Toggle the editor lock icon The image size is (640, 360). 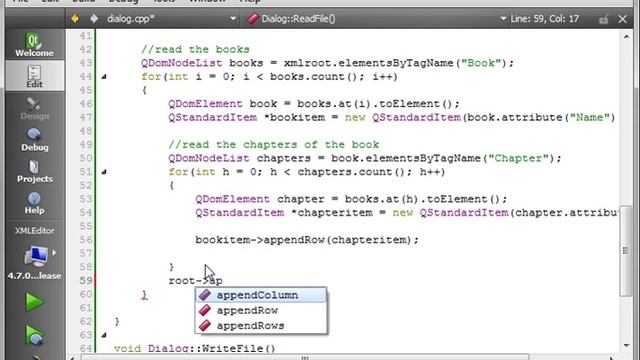click(604, 19)
